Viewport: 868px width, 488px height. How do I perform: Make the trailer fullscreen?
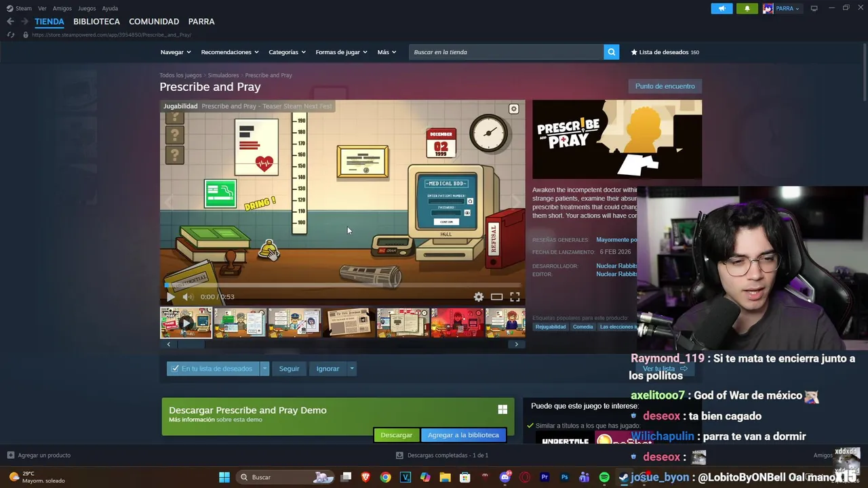[515, 297]
